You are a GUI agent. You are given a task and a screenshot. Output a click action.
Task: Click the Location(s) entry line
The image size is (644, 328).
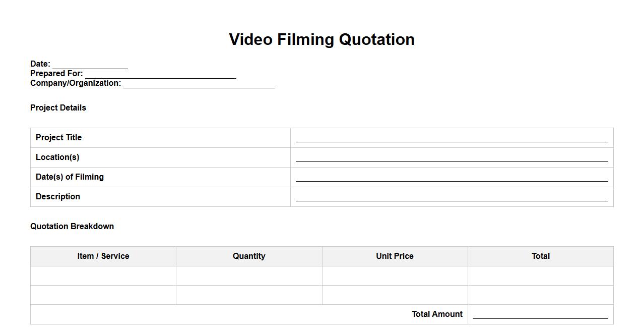[452, 157]
